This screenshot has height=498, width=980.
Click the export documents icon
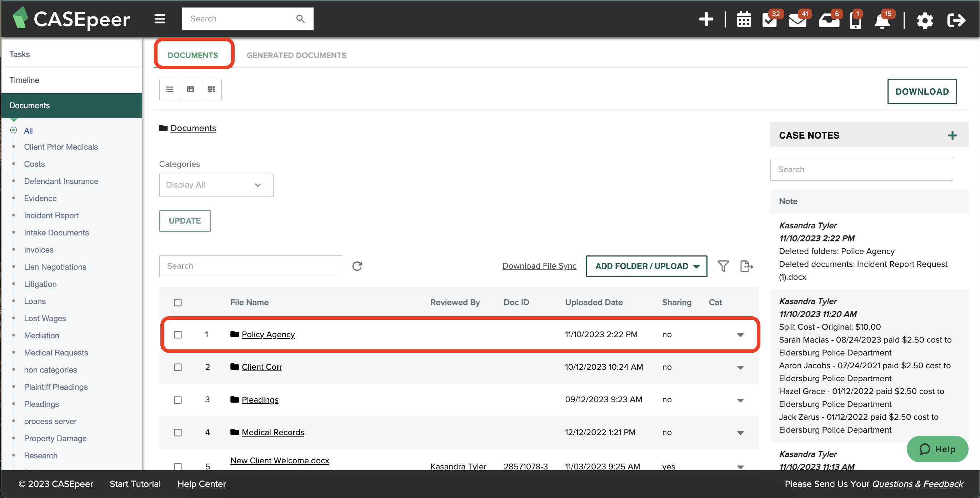click(747, 266)
